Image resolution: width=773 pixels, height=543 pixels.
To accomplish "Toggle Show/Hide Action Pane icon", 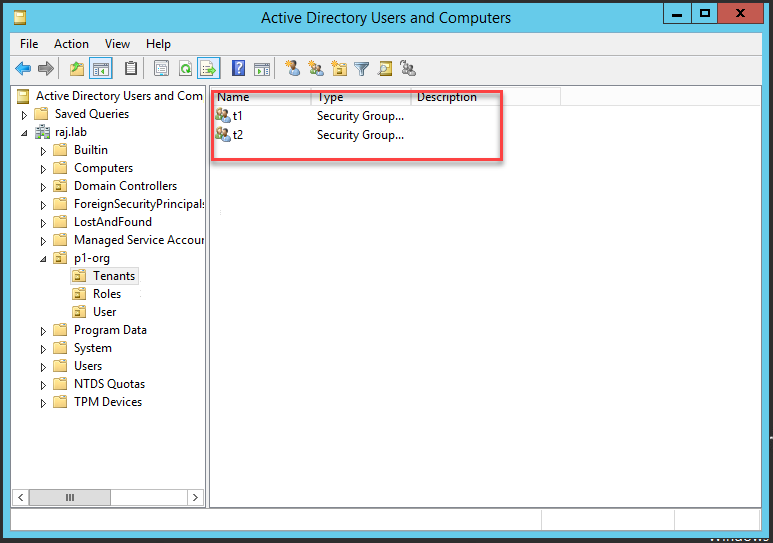I will coord(262,69).
